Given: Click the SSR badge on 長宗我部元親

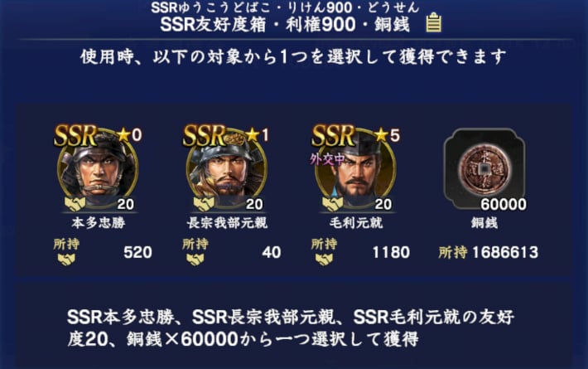Looking at the screenshot, I should 205,135.
